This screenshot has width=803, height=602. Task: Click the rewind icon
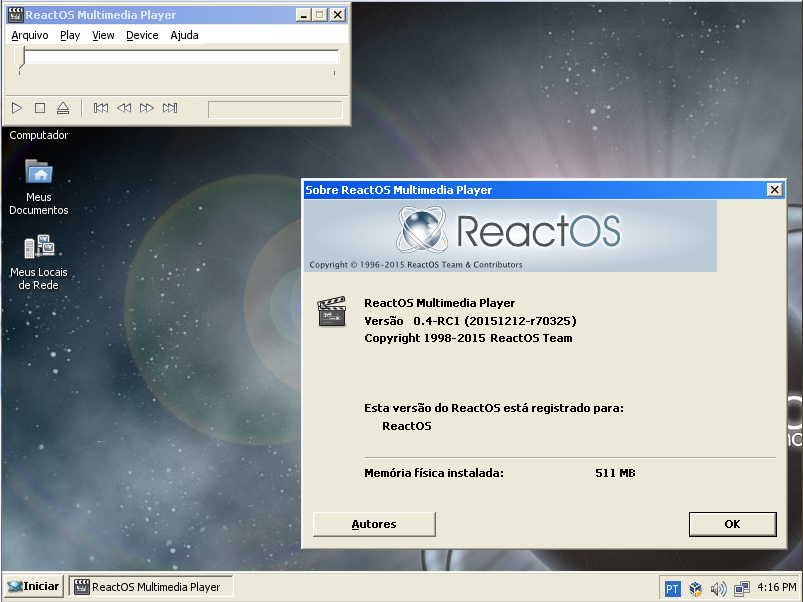pos(125,108)
